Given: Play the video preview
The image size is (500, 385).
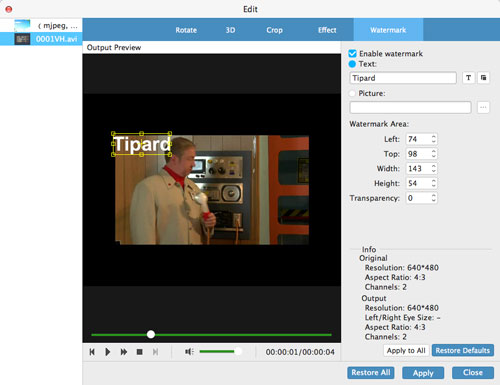Looking at the screenshot, I should coord(107,352).
